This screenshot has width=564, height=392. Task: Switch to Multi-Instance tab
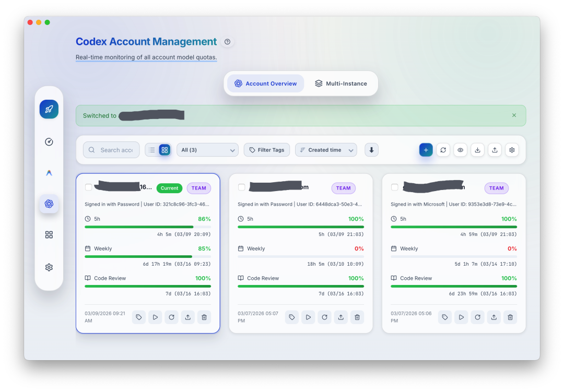click(341, 84)
